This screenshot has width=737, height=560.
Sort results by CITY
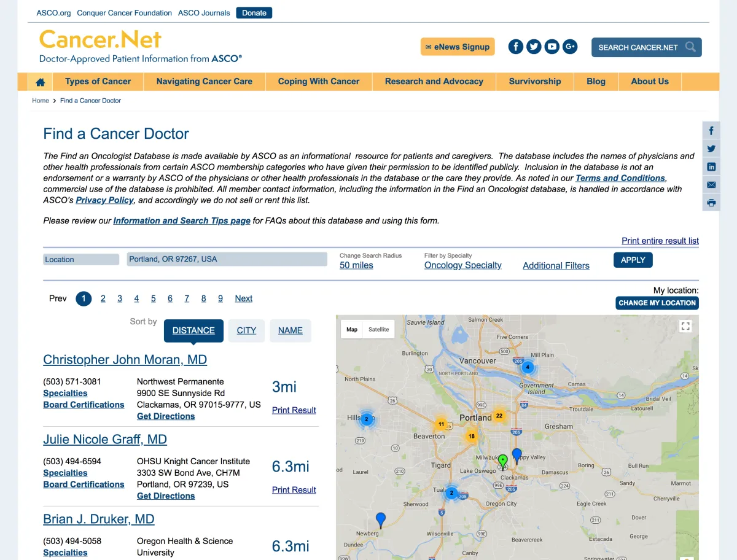pos(246,330)
